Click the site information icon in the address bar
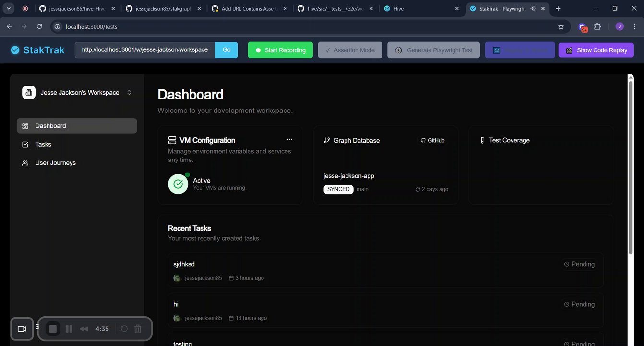This screenshot has height=346, width=644. point(58,26)
